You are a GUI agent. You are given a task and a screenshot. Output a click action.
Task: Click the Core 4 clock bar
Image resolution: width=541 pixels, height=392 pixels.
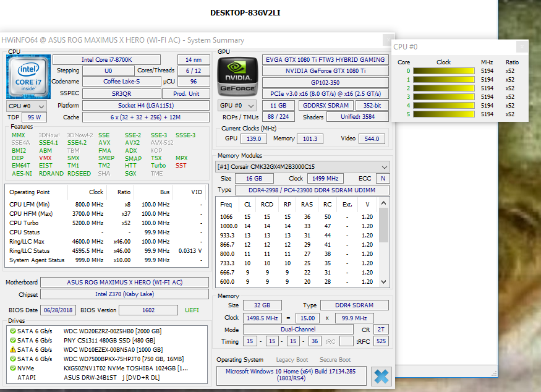tap(444, 105)
